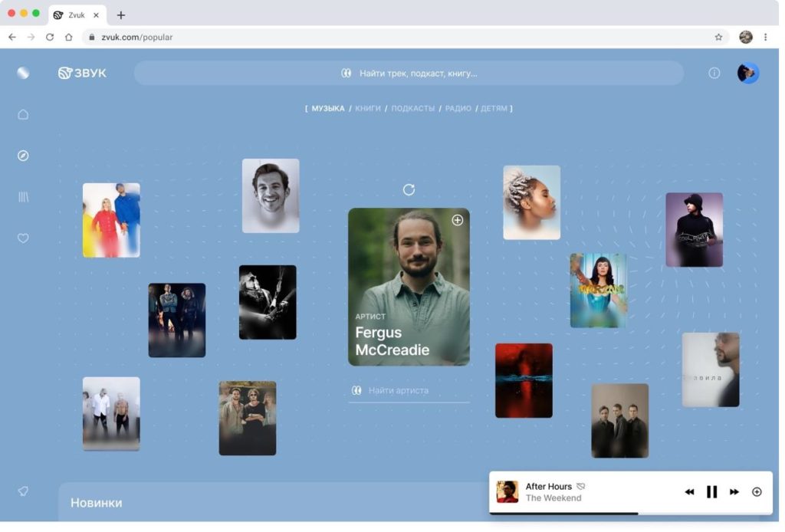Image resolution: width=785 pixels, height=532 pixels.
Task: Switch to the ПОДКАСТЫ tab
Action: [412, 109]
